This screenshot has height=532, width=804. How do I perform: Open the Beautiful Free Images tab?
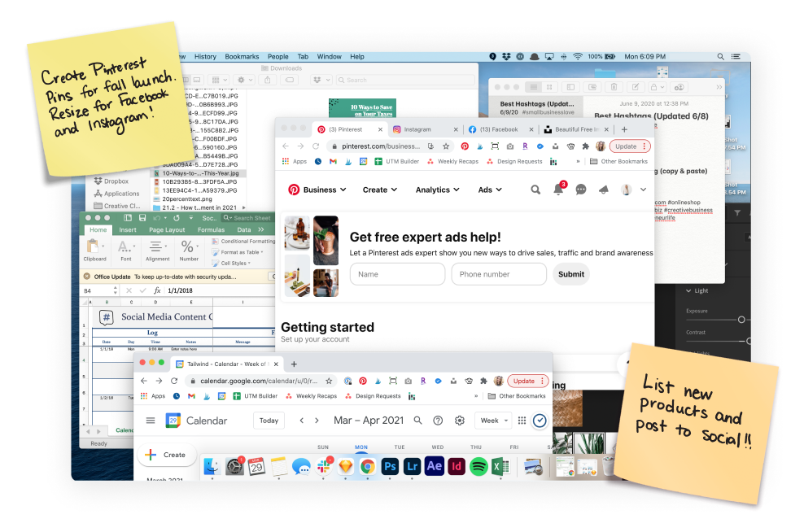point(577,129)
